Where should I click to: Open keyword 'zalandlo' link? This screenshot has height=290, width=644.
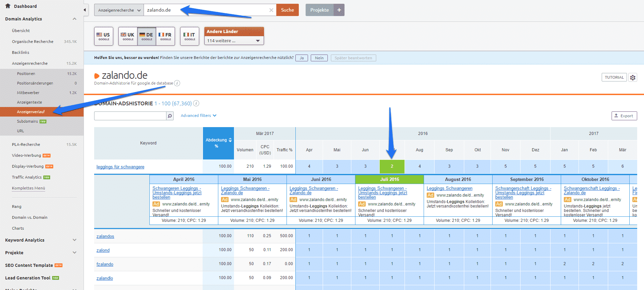click(105, 278)
